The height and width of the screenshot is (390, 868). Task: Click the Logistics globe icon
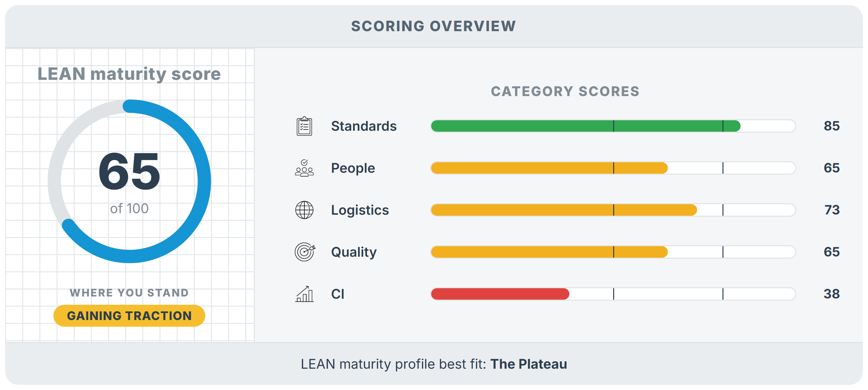pyautogui.click(x=304, y=210)
